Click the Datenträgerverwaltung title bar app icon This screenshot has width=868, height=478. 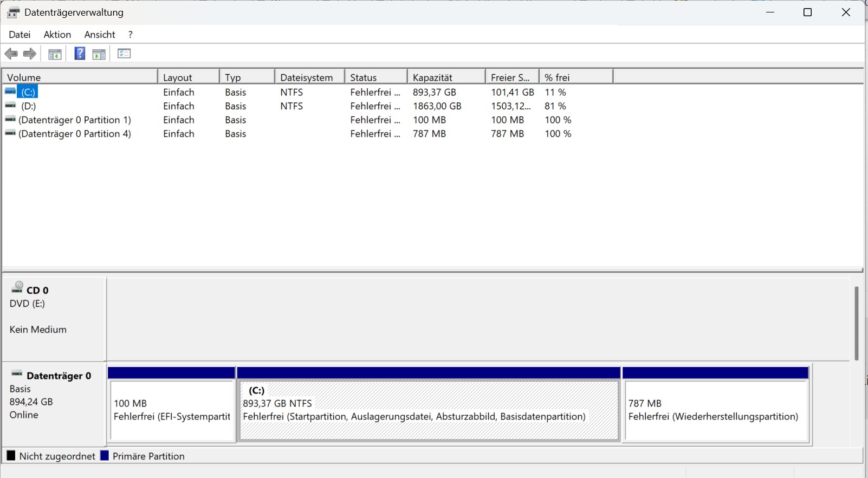pyautogui.click(x=14, y=12)
